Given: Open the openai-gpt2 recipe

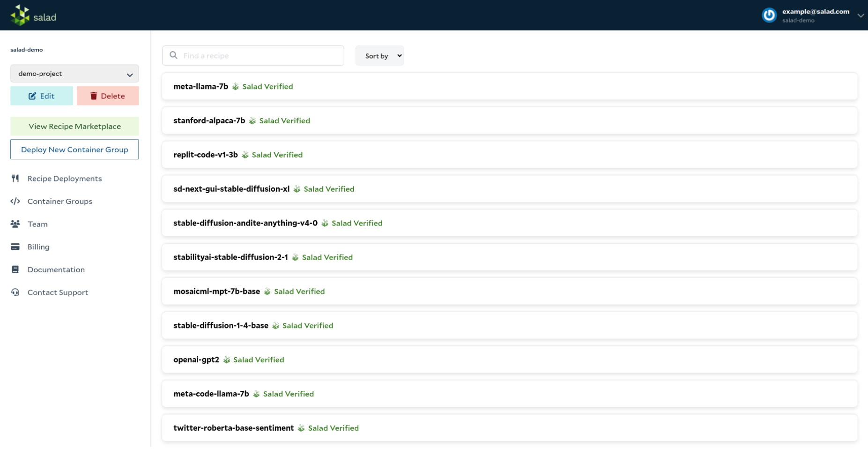Looking at the screenshot, I should coord(510,360).
